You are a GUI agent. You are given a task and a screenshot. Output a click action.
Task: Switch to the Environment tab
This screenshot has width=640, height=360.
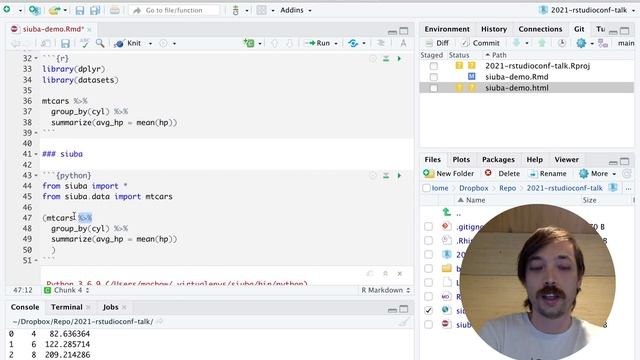point(447,29)
